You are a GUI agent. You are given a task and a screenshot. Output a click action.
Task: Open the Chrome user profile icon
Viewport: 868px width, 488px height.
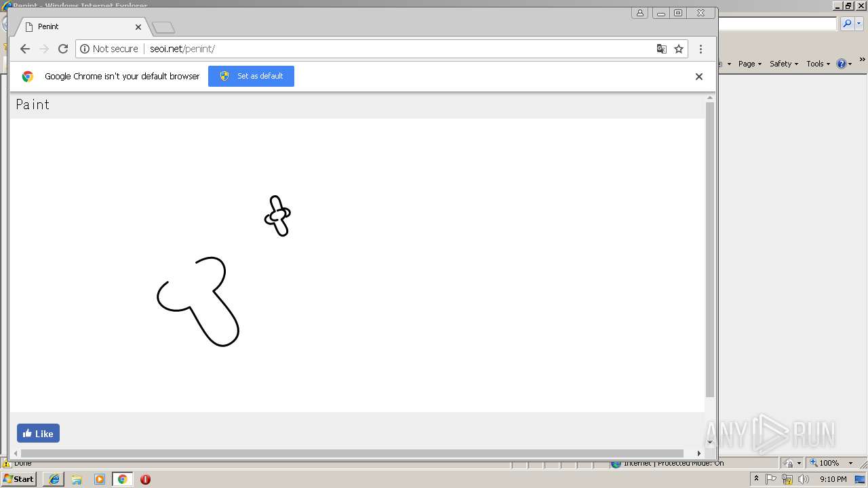639,13
